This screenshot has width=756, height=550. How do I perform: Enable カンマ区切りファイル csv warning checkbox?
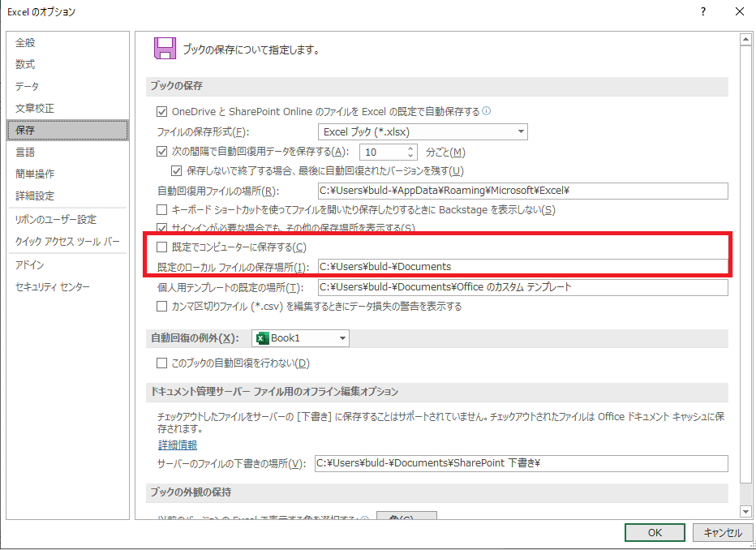tap(162, 307)
